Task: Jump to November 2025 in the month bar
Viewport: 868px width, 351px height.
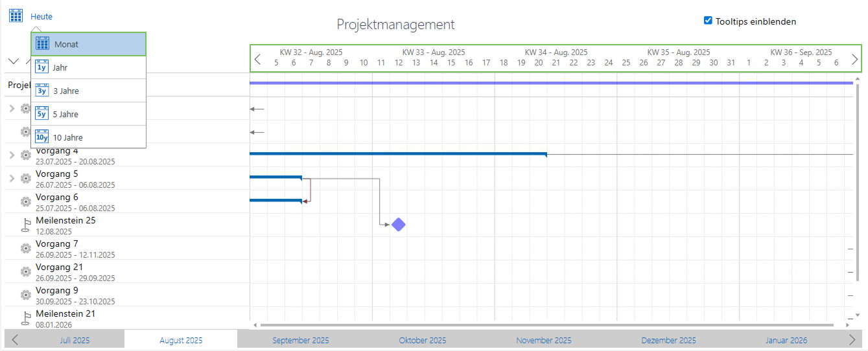Action: (544, 340)
